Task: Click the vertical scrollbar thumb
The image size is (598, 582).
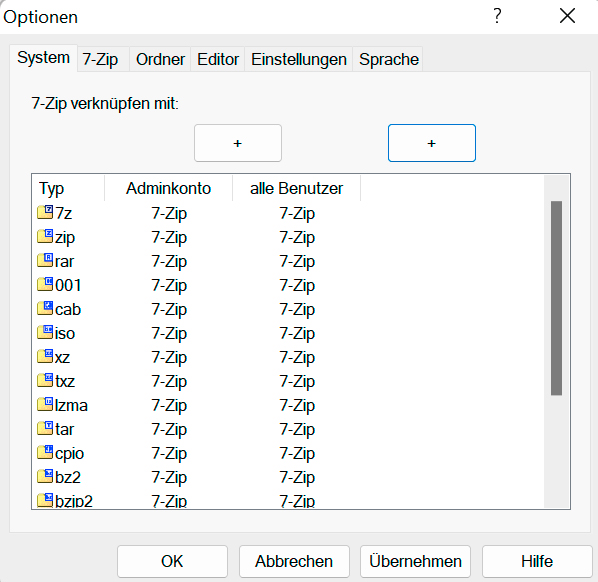Action: pyautogui.click(x=556, y=298)
